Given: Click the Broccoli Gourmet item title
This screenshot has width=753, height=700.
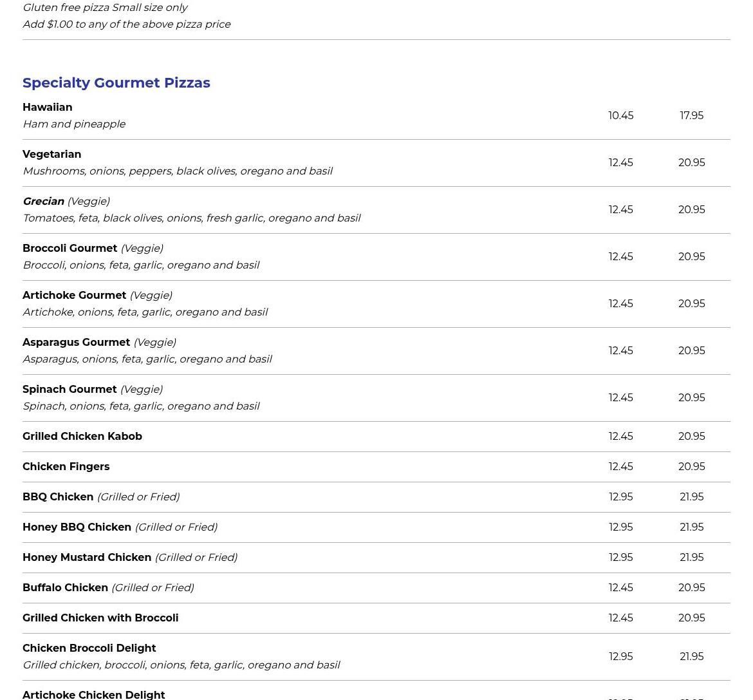Looking at the screenshot, I should pos(70,248).
